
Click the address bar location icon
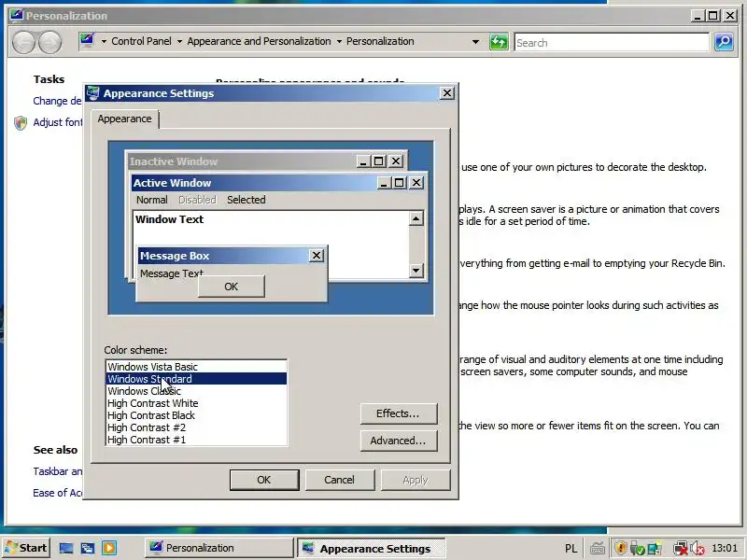click(87, 40)
